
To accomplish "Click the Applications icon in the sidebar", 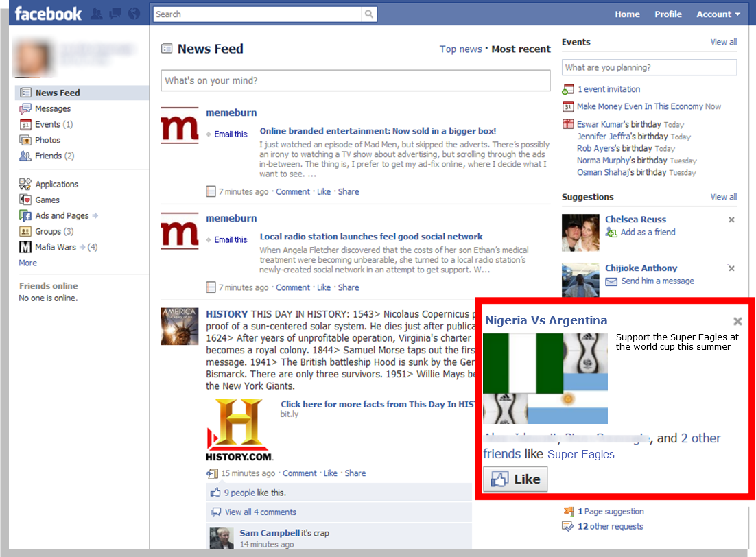I will 25,184.
